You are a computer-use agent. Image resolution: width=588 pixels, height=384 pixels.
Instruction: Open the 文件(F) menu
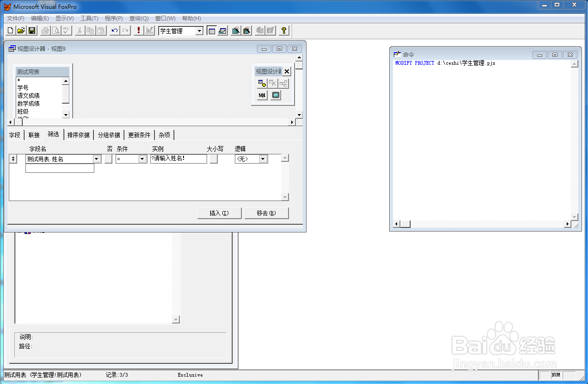pyautogui.click(x=16, y=18)
